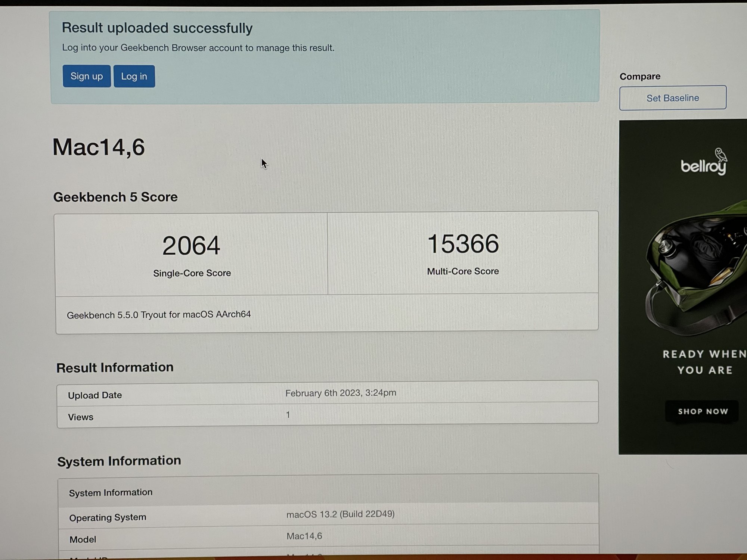Click the Operating System row label
The height and width of the screenshot is (560, 747).
click(x=108, y=517)
